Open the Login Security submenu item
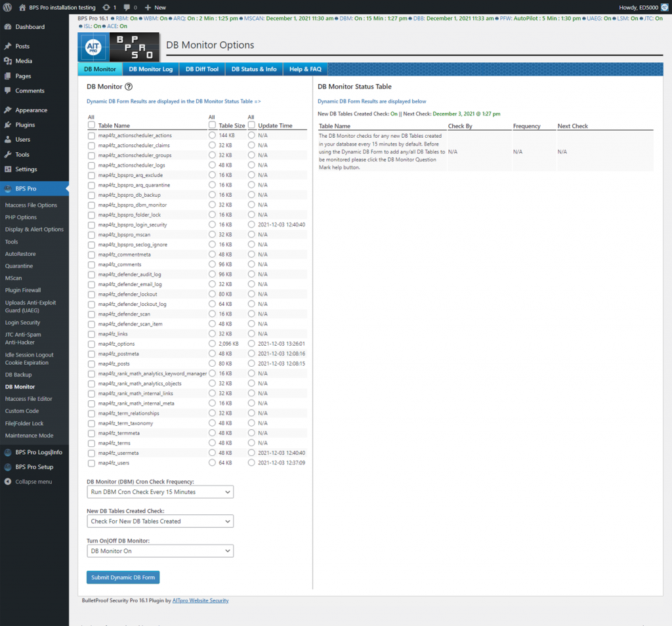 pyautogui.click(x=23, y=323)
